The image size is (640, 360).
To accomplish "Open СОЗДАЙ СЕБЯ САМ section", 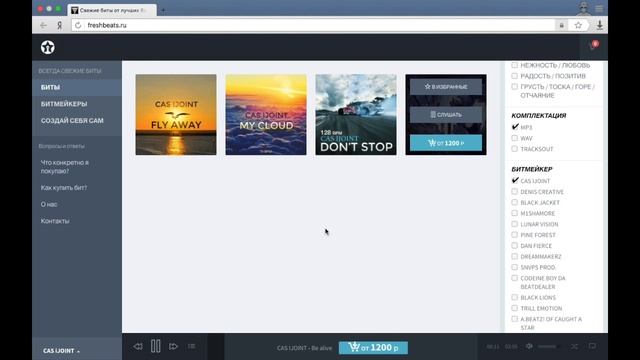I will click(x=72, y=121).
